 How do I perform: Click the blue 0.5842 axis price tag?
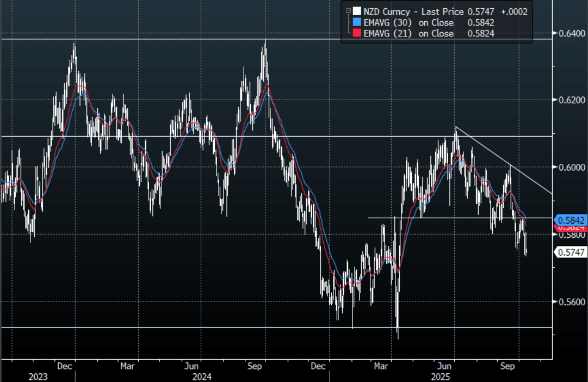tap(568, 220)
